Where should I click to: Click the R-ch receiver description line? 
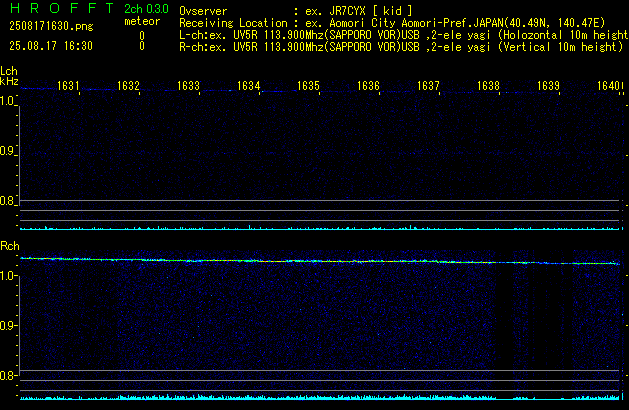pyautogui.click(x=401, y=47)
